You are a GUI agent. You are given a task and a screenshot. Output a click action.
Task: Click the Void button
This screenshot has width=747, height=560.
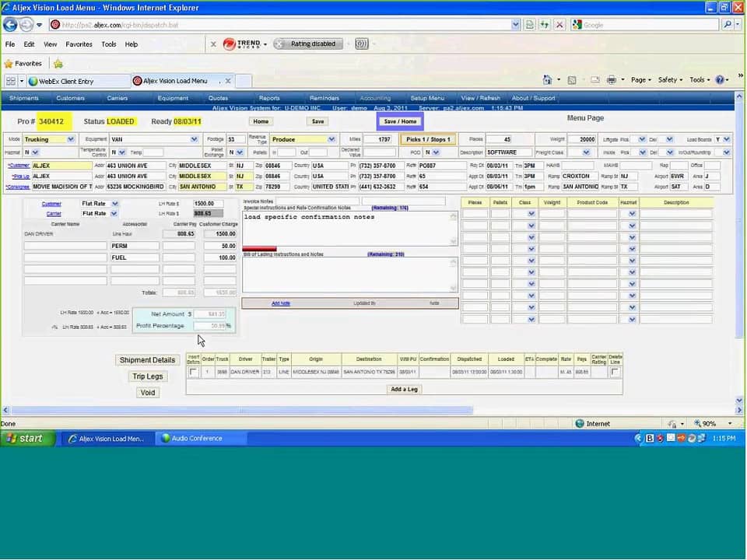(147, 392)
